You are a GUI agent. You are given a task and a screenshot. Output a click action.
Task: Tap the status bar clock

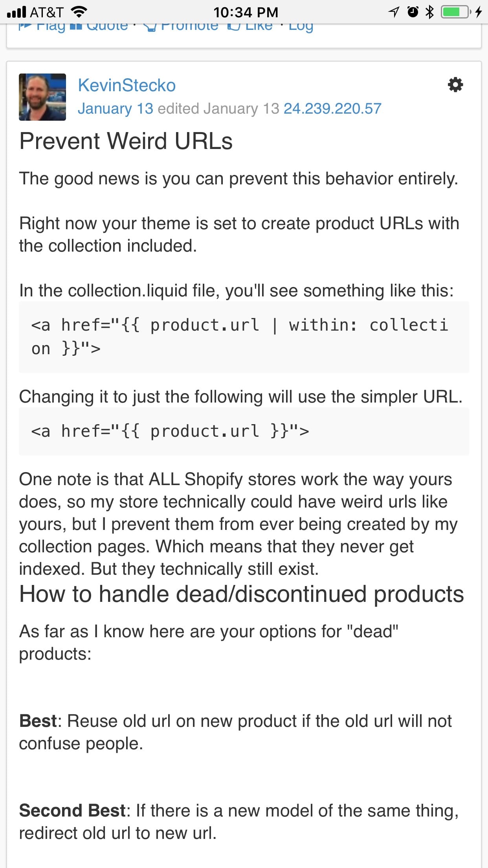246,12
